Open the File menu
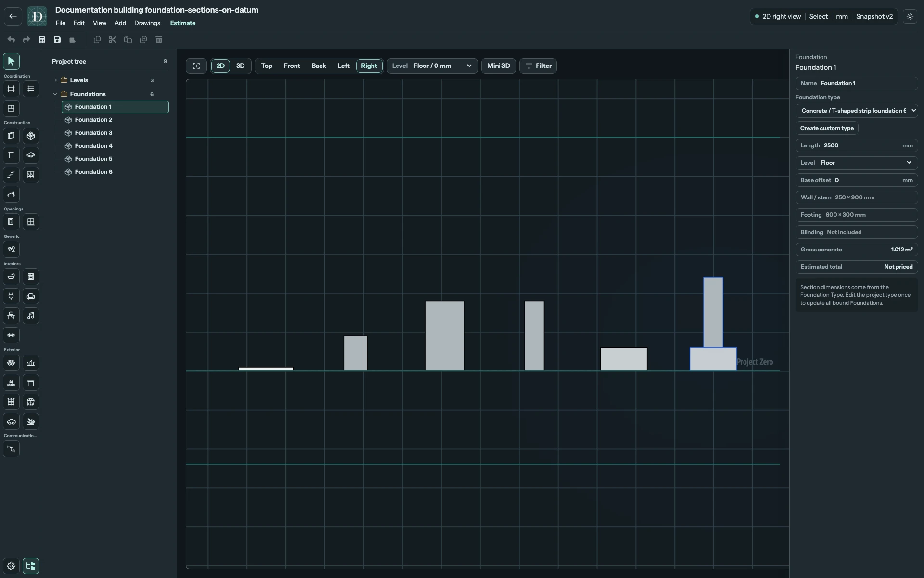Viewport: 924px width, 578px height. coord(61,23)
